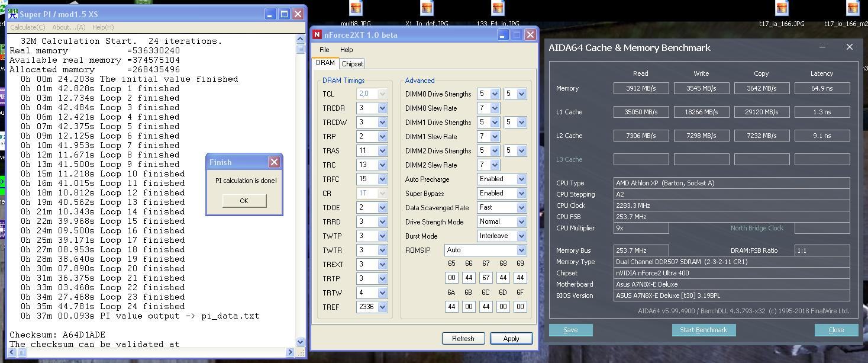868x363 pixels.
Task: Click the Refresh button in nForce2XT
Action: coord(463,338)
